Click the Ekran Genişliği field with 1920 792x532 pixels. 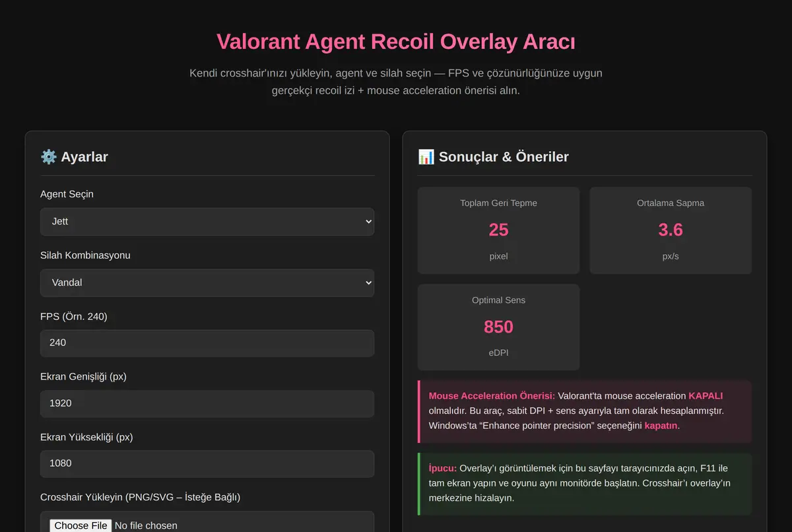(207, 403)
